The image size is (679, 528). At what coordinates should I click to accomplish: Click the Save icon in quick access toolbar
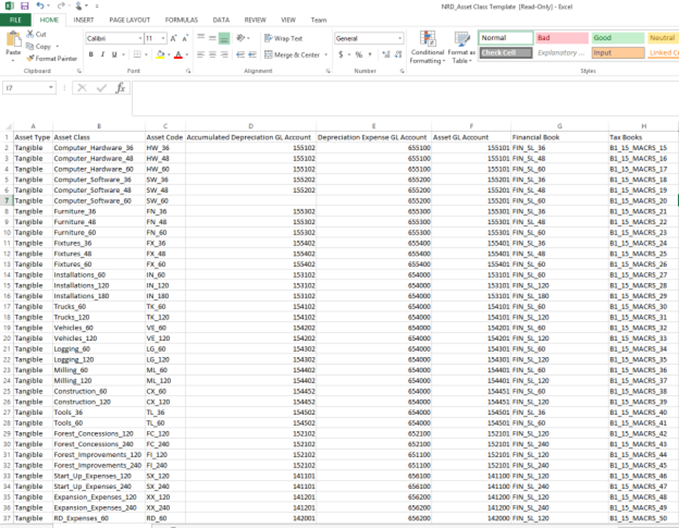[x=25, y=6]
